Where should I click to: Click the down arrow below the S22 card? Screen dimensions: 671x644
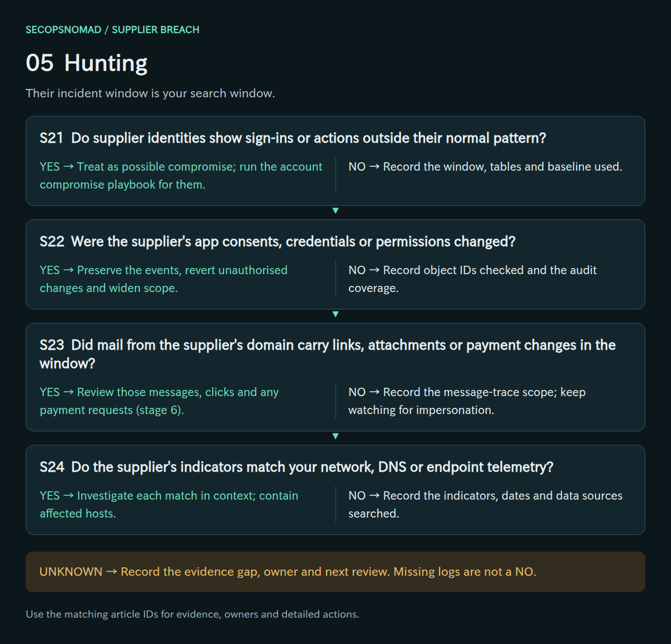click(x=335, y=314)
